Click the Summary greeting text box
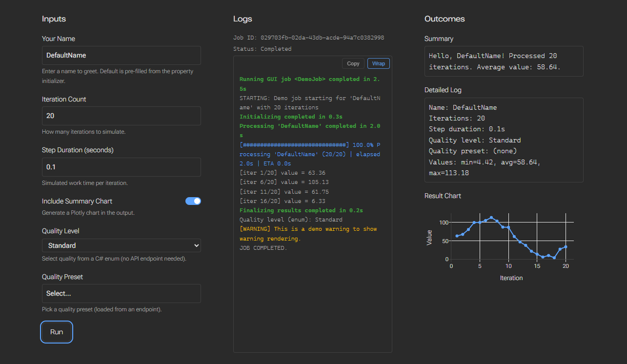 tap(504, 61)
